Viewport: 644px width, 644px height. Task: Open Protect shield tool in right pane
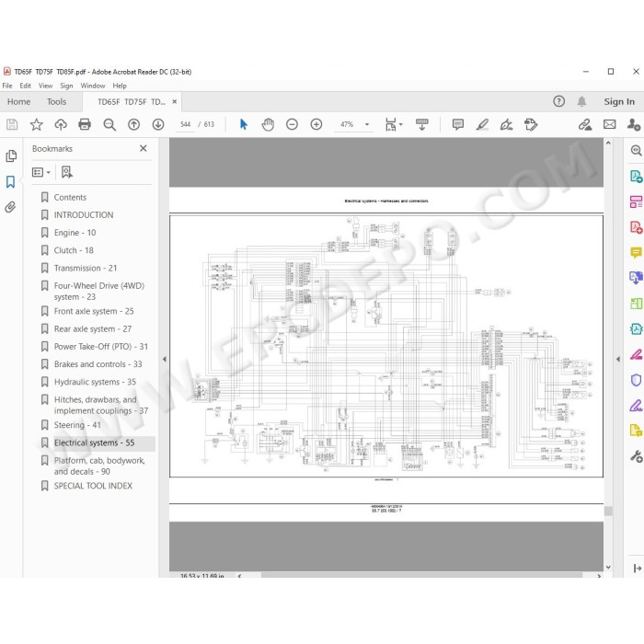(636, 380)
